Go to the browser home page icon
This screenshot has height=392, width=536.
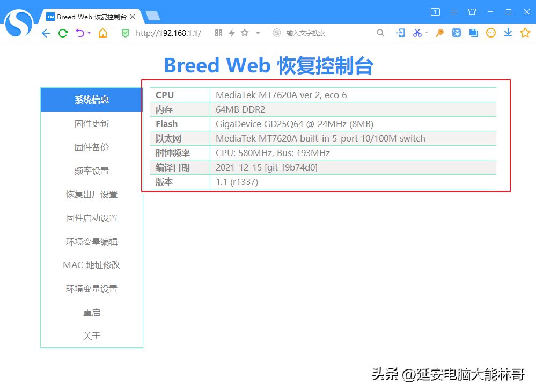tap(102, 33)
